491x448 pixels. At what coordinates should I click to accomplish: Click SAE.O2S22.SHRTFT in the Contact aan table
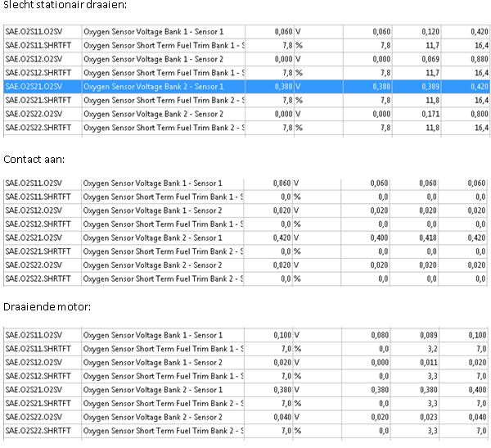(x=38, y=278)
